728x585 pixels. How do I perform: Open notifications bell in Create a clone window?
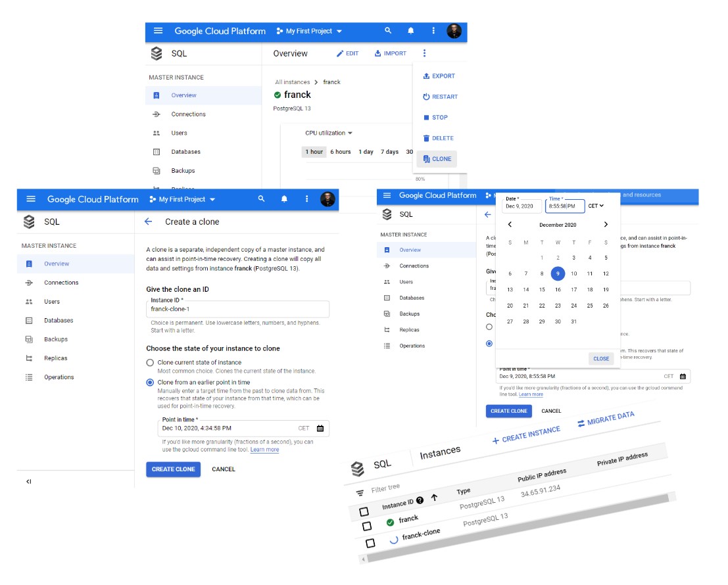tap(284, 199)
